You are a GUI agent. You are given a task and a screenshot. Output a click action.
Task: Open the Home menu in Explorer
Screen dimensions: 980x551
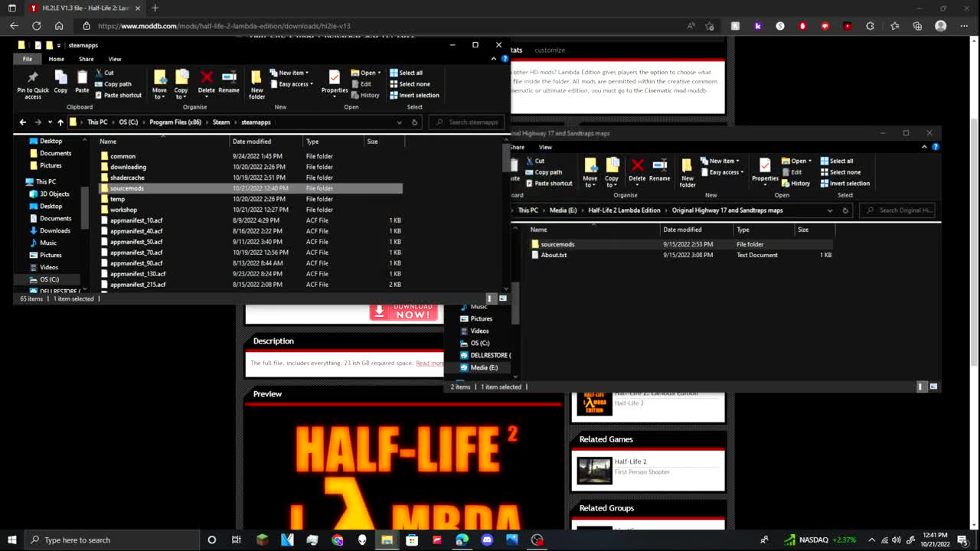coord(56,58)
